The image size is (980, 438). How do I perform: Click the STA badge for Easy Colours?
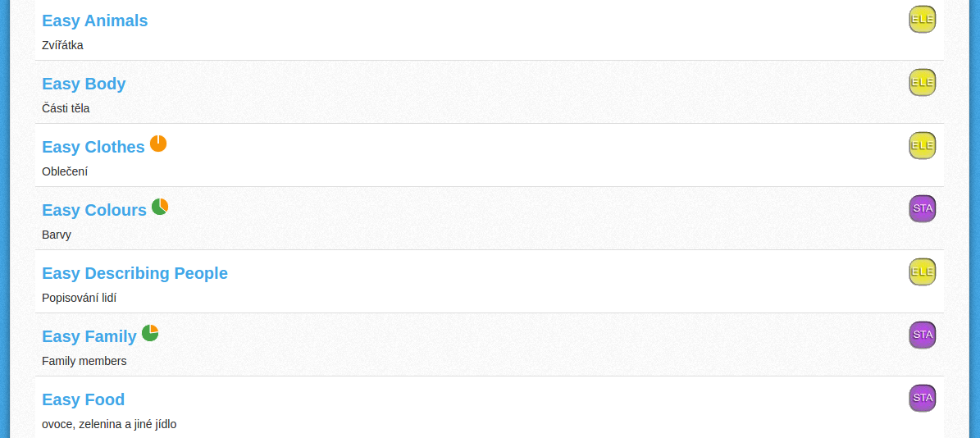pyautogui.click(x=922, y=208)
